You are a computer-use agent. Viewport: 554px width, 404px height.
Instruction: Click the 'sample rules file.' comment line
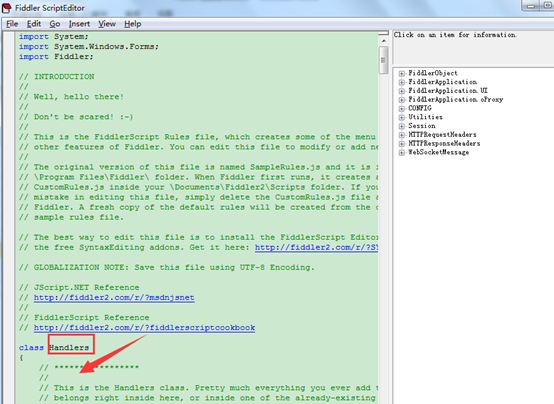(x=72, y=217)
